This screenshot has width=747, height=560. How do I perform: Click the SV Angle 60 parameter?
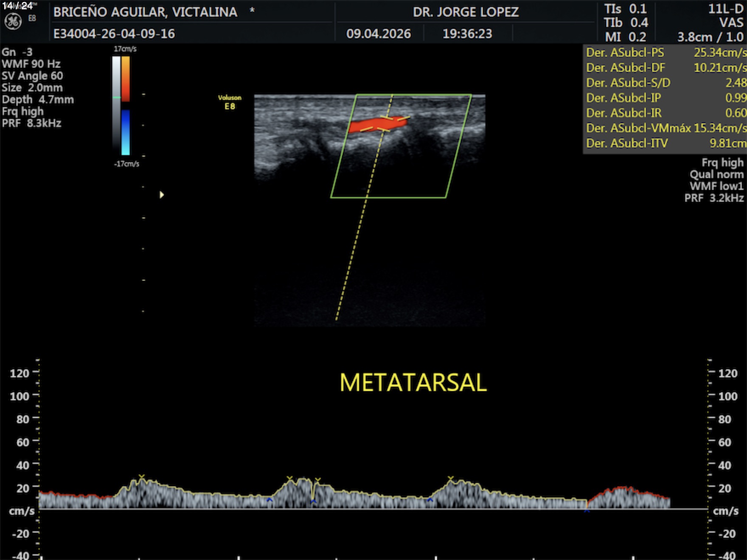coord(32,76)
